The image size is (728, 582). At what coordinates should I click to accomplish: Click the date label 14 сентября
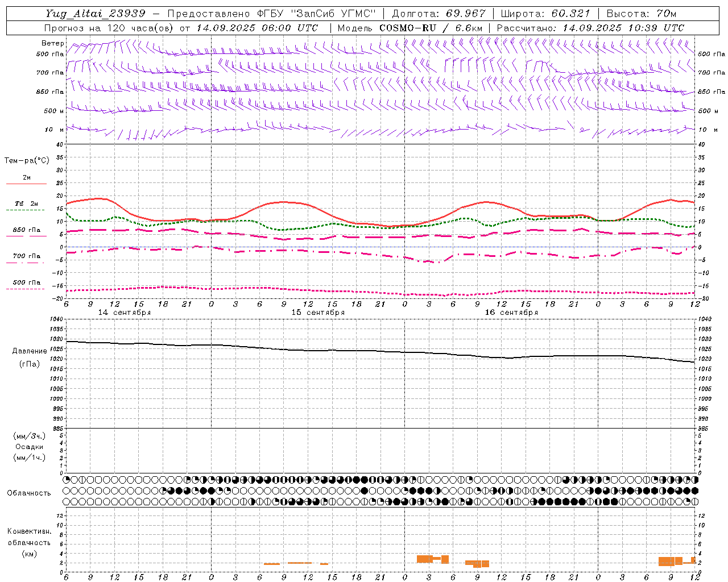125,313
